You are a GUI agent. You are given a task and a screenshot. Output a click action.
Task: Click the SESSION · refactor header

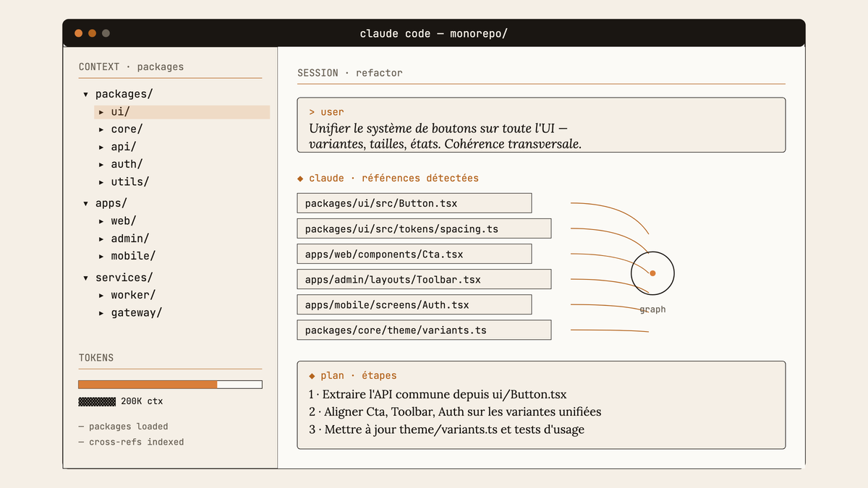(349, 73)
